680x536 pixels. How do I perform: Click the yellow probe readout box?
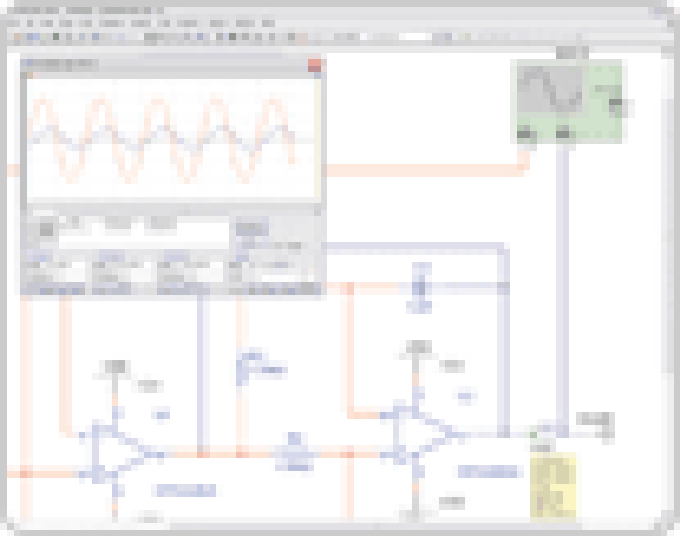click(553, 486)
